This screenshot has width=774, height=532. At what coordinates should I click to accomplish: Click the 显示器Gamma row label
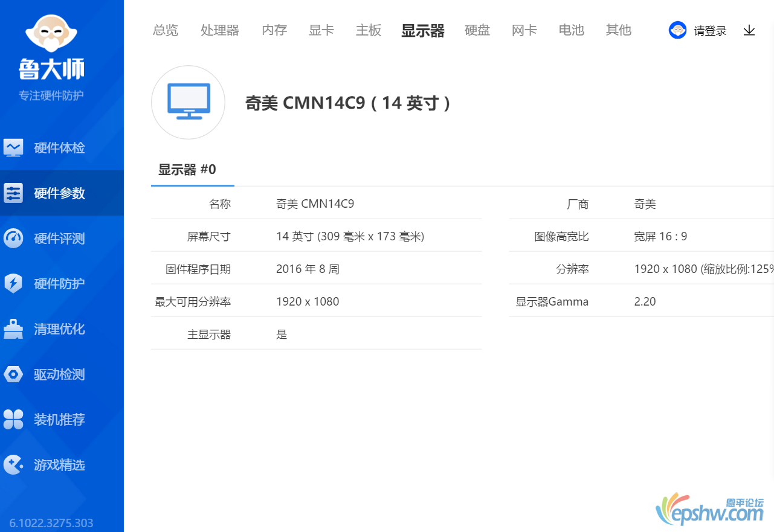(552, 302)
